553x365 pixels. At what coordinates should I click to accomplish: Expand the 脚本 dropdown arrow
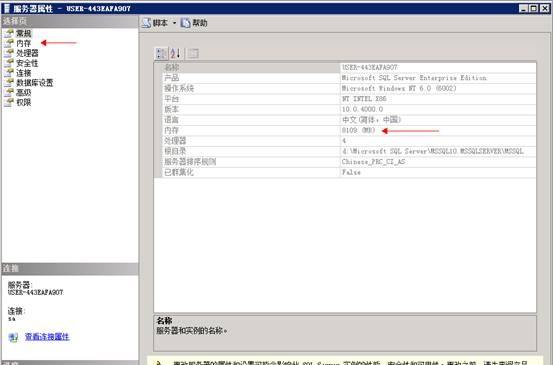pyautogui.click(x=174, y=23)
